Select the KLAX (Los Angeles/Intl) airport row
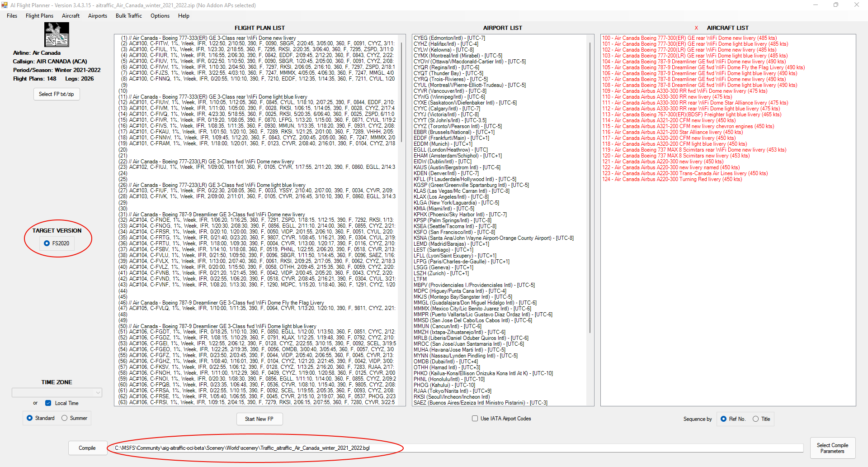868x467 pixels. coord(451,197)
